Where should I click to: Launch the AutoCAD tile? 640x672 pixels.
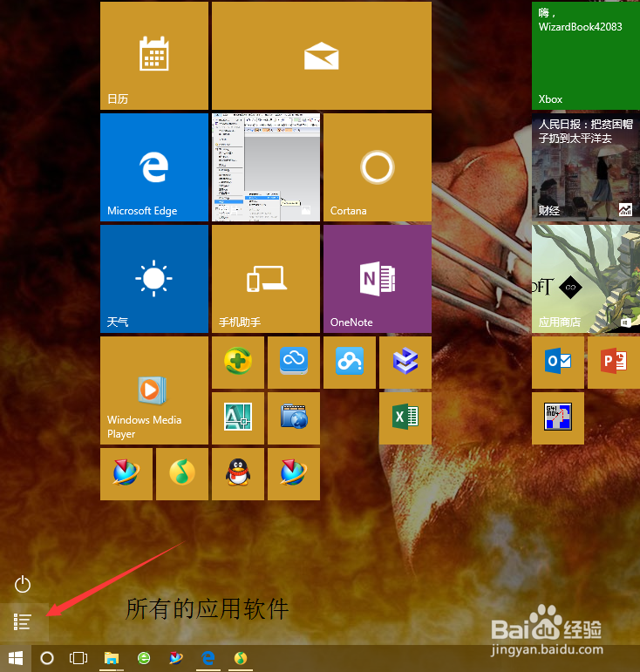[238, 418]
